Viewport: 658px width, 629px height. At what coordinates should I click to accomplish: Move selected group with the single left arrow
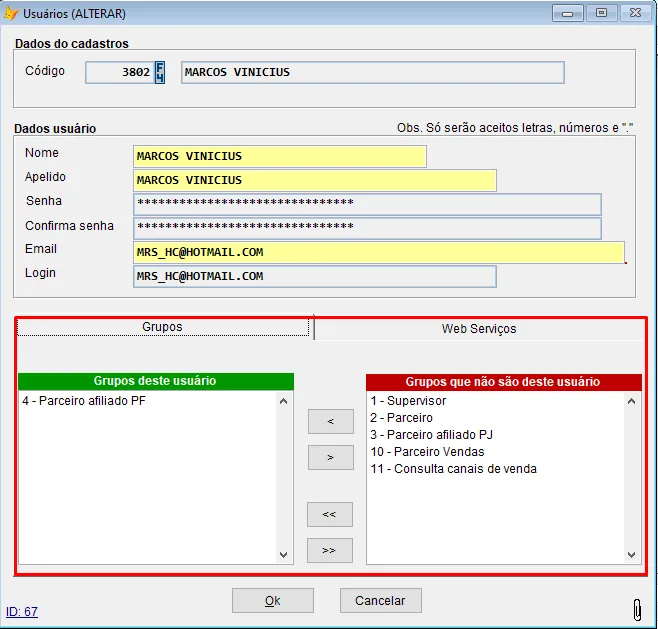[x=330, y=422]
